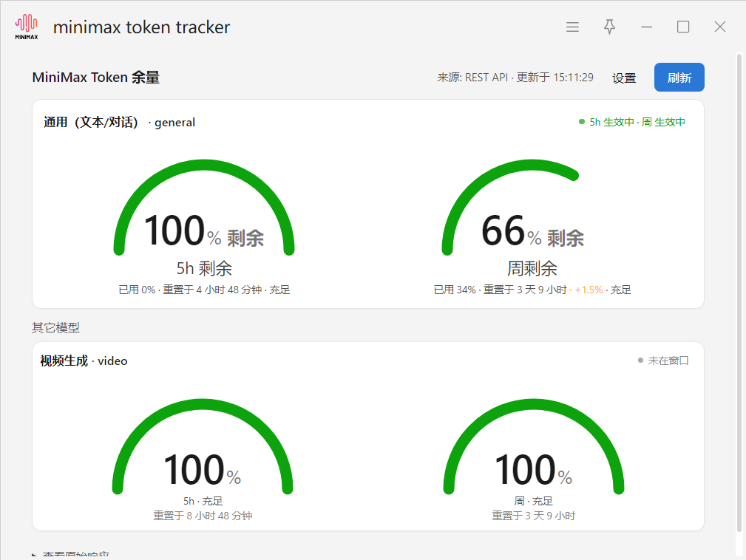
Task: Expand the 查看原始响应 disclosure triangle
Action: [34, 556]
